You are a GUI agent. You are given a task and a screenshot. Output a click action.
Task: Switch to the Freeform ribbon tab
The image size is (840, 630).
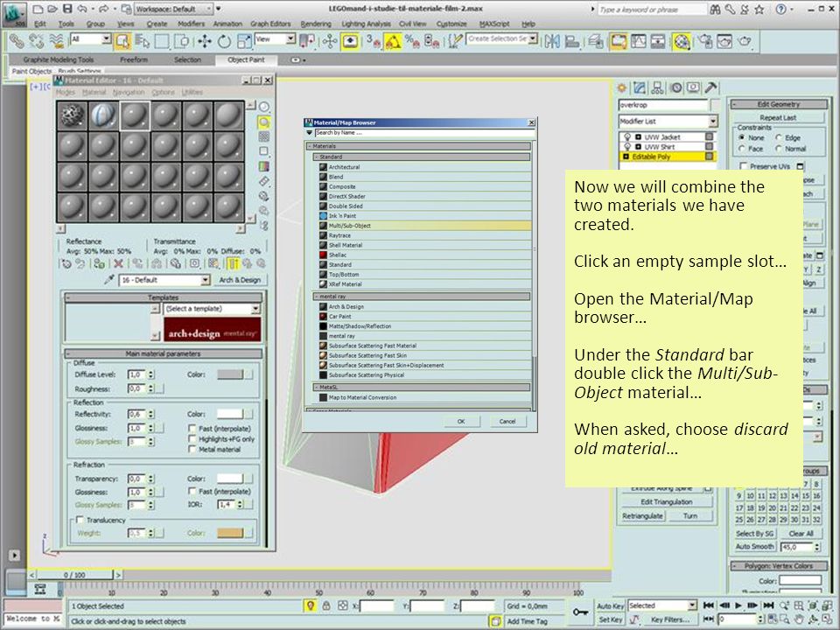click(133, 60)
